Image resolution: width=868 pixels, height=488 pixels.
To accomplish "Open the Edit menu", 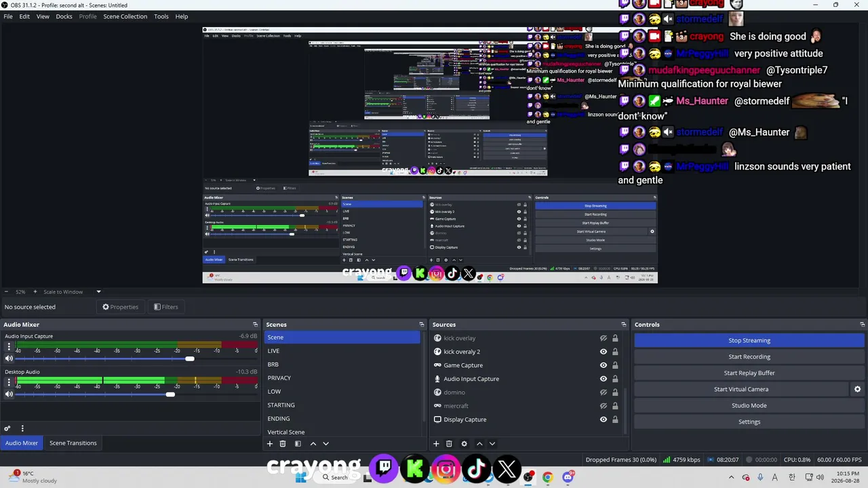I will click(x=24, y=16).
